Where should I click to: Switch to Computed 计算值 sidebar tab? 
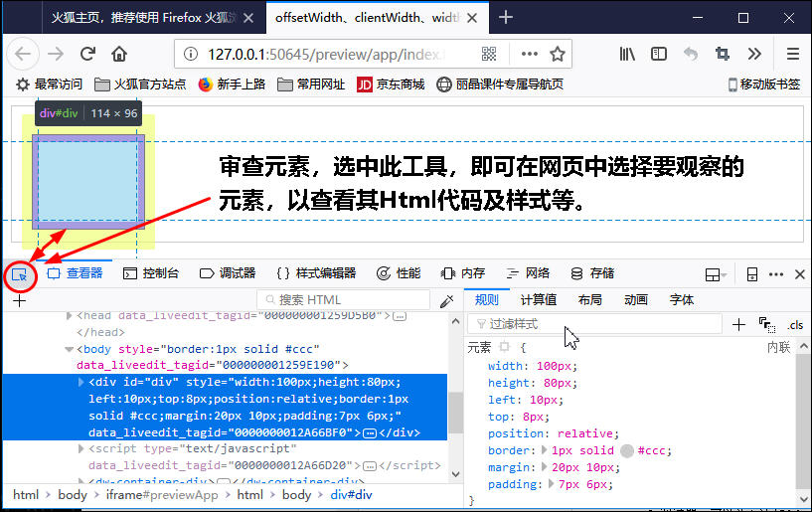point(538,299)
